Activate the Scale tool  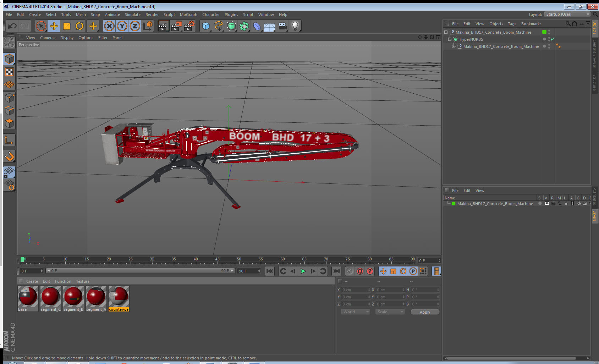point(67,26)
